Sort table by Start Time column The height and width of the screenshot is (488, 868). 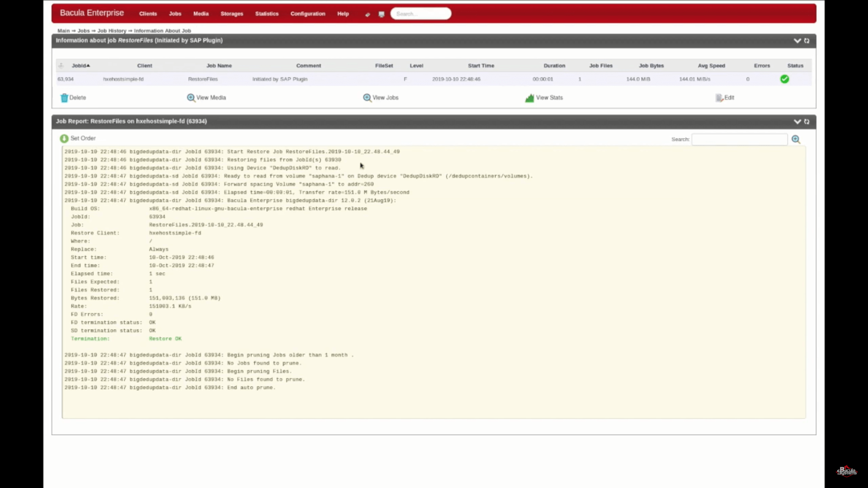coord(481,66)
